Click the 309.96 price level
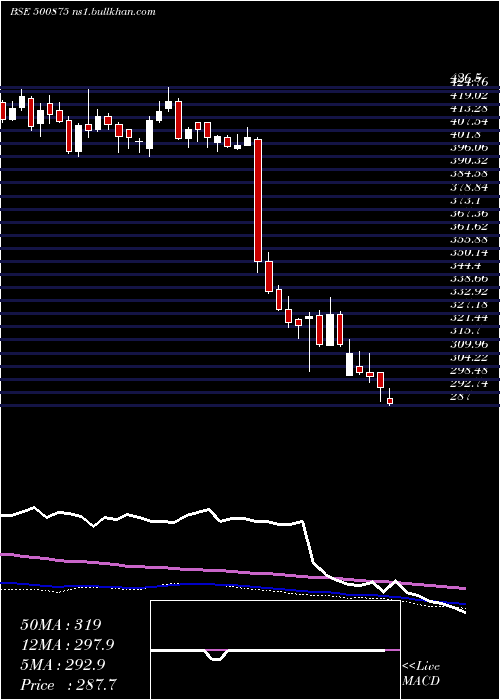500x700 pixels. 470,344
